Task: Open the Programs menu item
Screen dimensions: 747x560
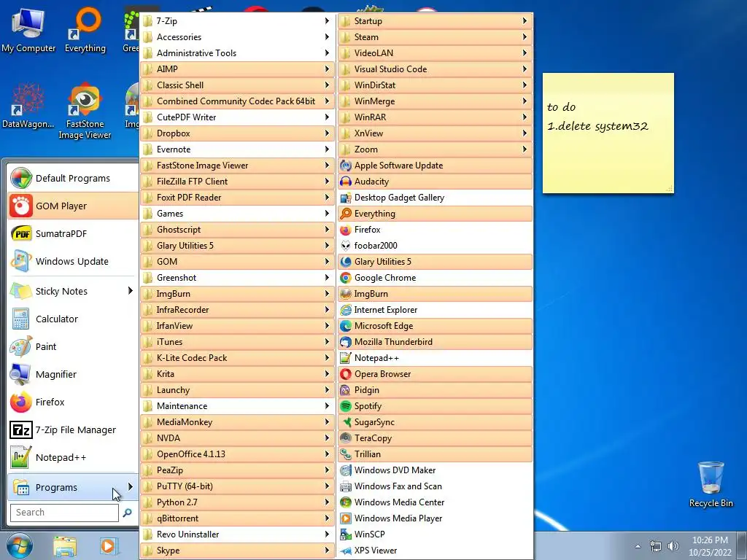Action: [x=73, y=487]
